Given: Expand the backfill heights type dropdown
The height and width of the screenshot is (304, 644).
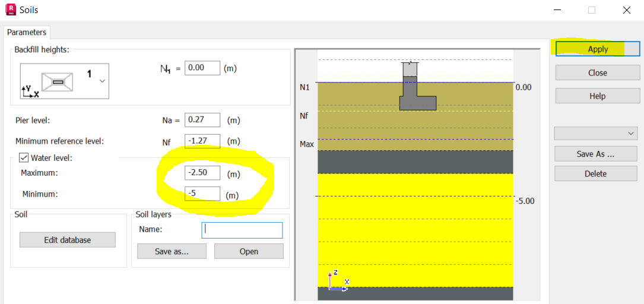Looking at the screenshot, I should click(x=102, y=81).
